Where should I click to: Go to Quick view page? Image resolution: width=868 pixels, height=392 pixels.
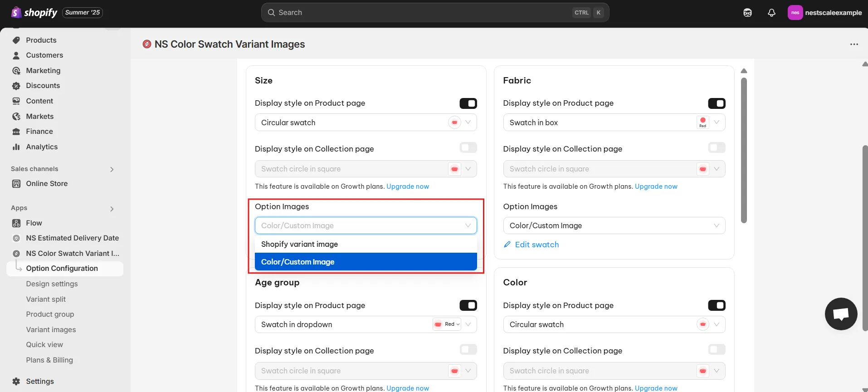[44, 345]
